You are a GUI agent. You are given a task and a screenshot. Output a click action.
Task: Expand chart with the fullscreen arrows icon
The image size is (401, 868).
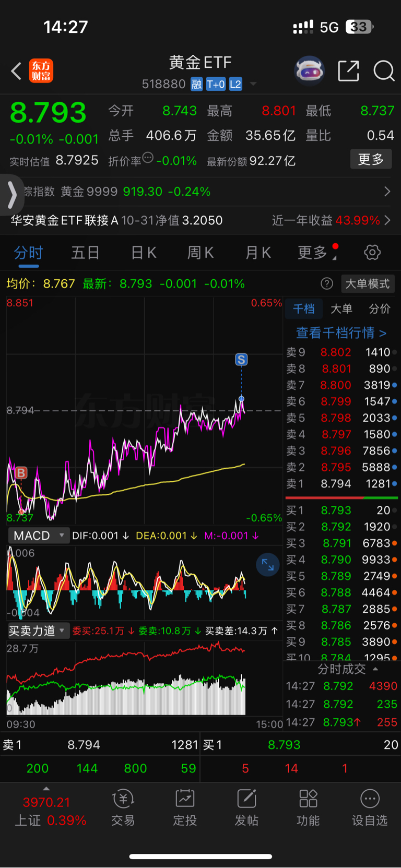(x=268, y=565)
